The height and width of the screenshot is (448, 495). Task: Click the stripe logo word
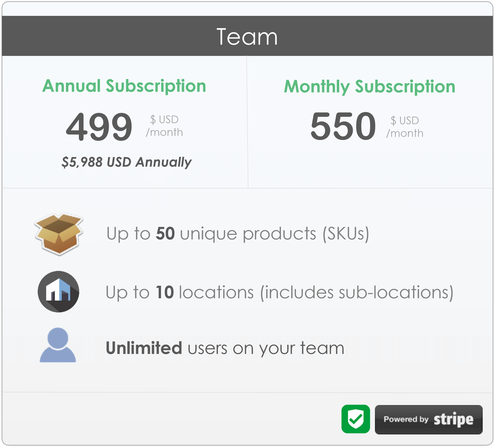pyautogui.click(x=454, y=419)
